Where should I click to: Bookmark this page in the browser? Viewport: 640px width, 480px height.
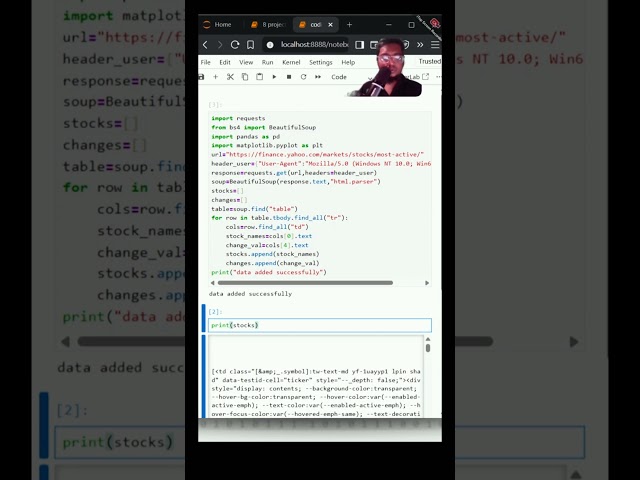pos(251,44)
